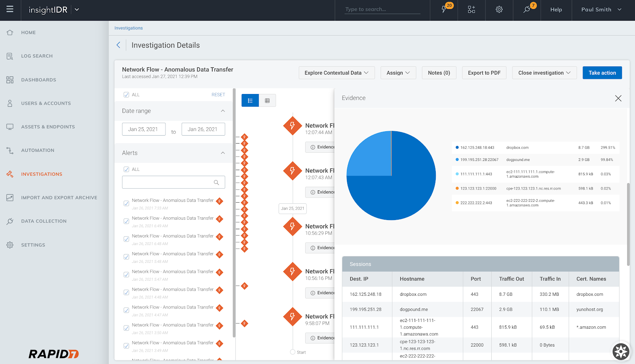Open Help in the top bar

click(556, 10)
